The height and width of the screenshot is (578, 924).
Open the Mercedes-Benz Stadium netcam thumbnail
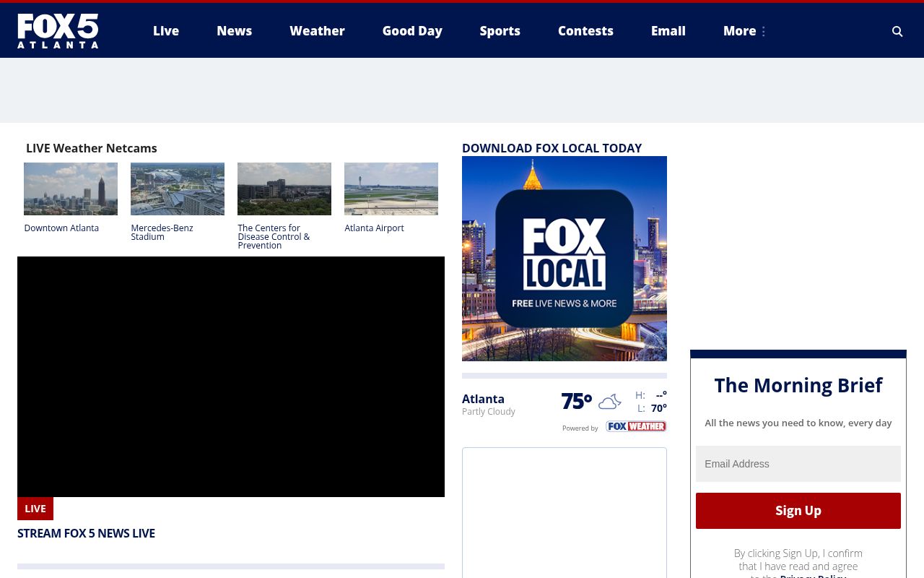178,189
